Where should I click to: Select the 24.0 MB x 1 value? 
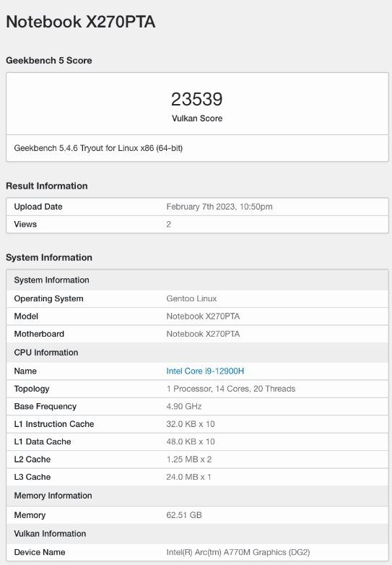pyautogui.click(x=188, y=477)
